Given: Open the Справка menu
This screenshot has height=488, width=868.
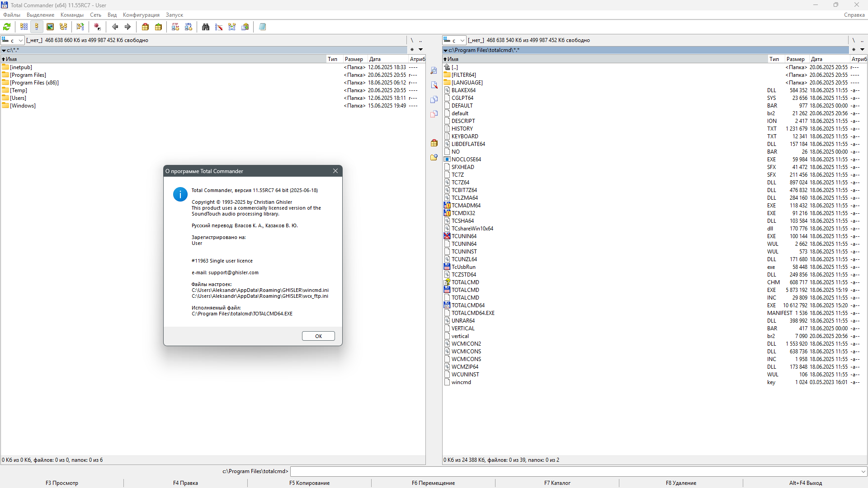Looking at the screenshot, I should 854,15.
